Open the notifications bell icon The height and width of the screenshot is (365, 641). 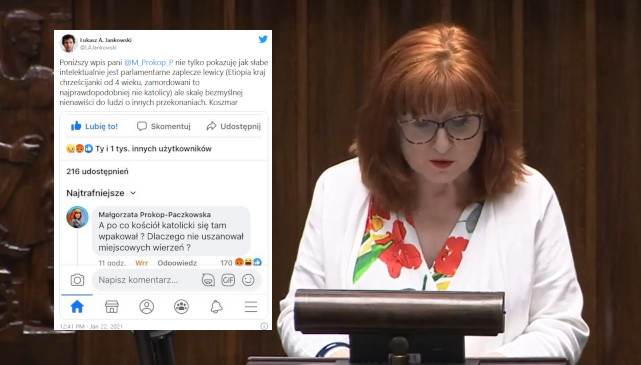216,307
